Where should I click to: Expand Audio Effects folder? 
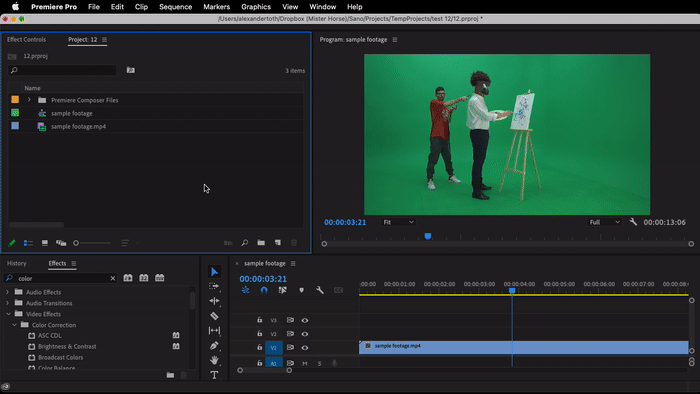7,292
